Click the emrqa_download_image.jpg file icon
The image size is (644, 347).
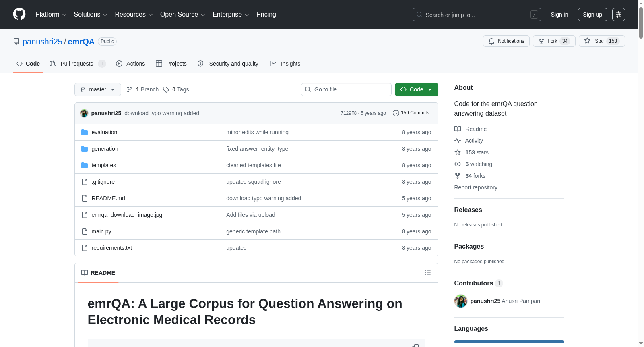85,215
